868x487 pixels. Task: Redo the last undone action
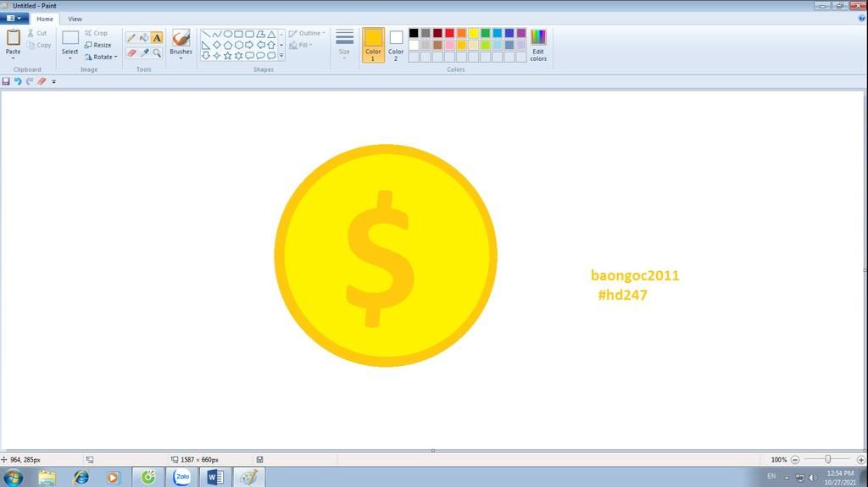pyautogui.click(x=30, y=81)
